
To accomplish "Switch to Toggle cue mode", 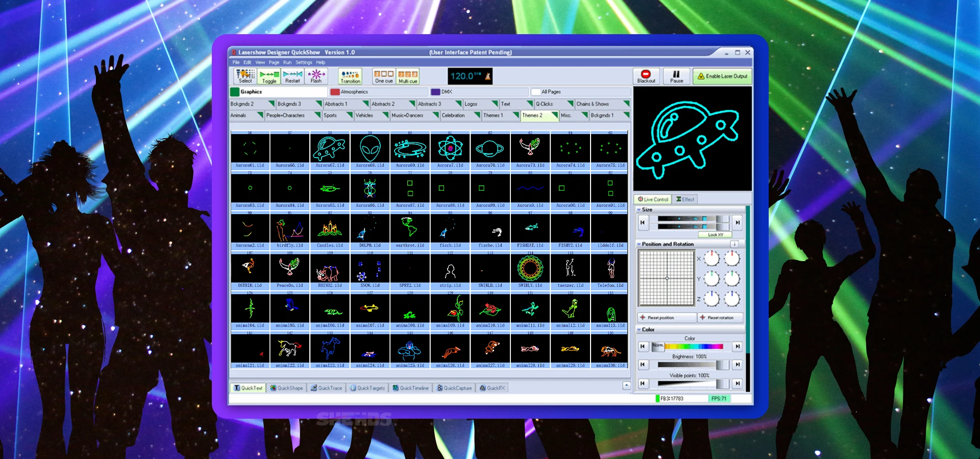I will click(x=269, y=76).
